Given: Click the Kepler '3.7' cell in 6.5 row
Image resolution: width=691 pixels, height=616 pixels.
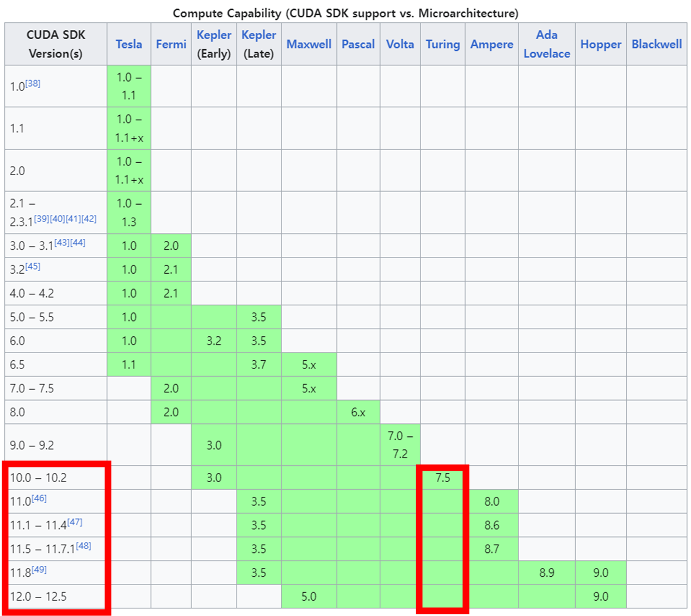Looking at the screenshot, I should click(x=258, y=365).
